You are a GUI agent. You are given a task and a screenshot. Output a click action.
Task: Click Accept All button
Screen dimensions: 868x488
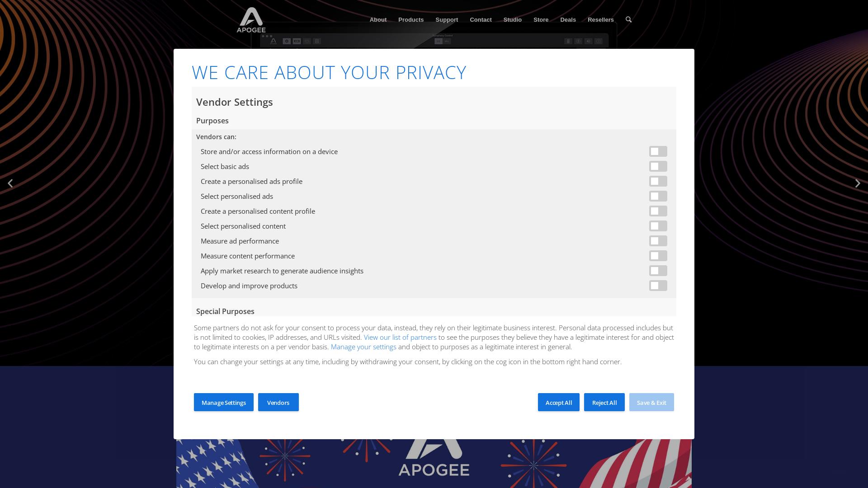click(559, 402)
